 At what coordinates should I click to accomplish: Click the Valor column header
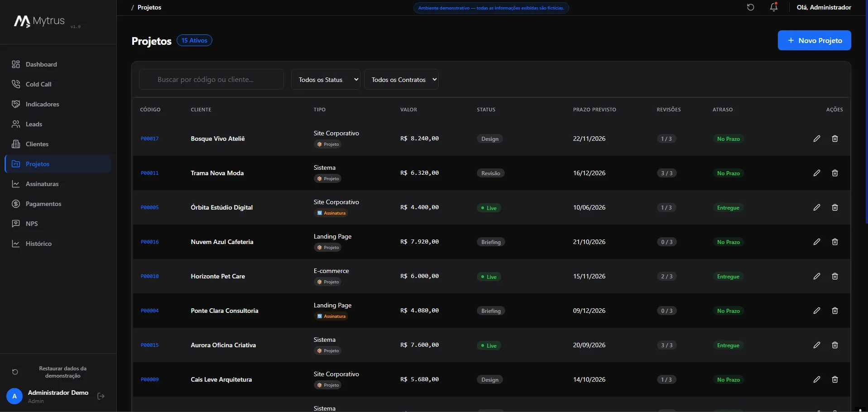tap(408, 110)
